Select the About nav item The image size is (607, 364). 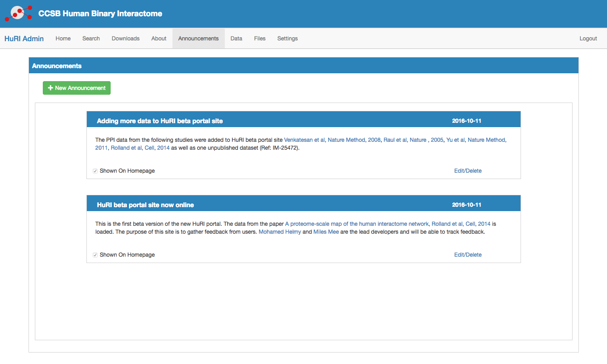tap(159, 38)
